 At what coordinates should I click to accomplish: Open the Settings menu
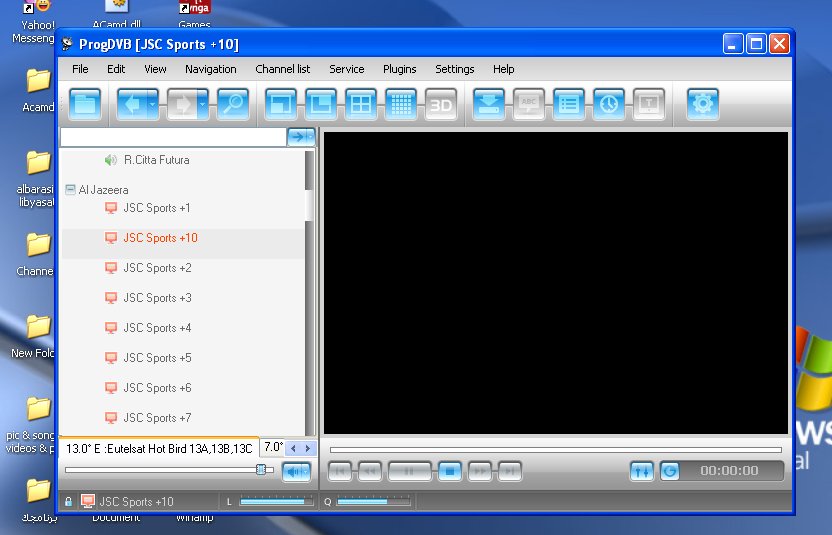point(454,69)
